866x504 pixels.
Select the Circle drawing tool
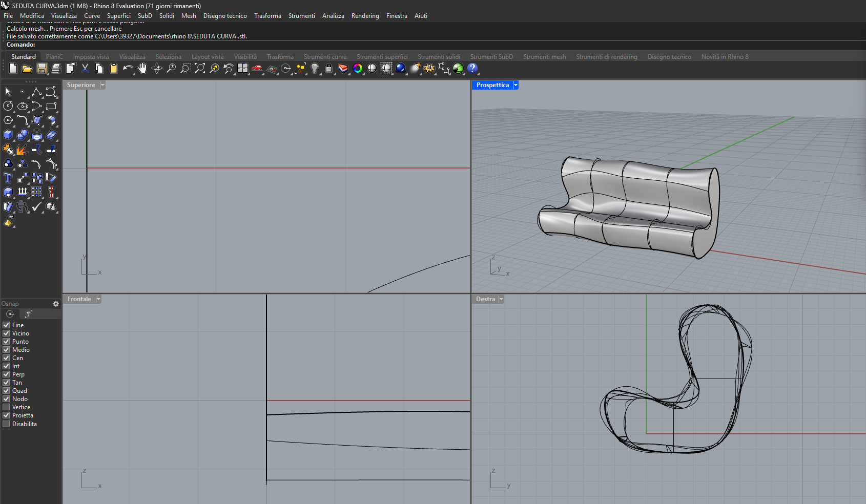[8, 106]
